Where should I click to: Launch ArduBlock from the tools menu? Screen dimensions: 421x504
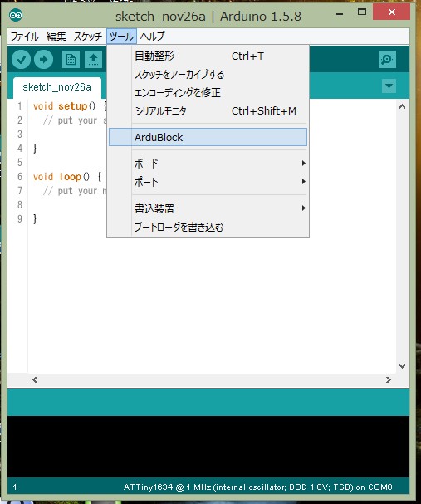point(208,137)
